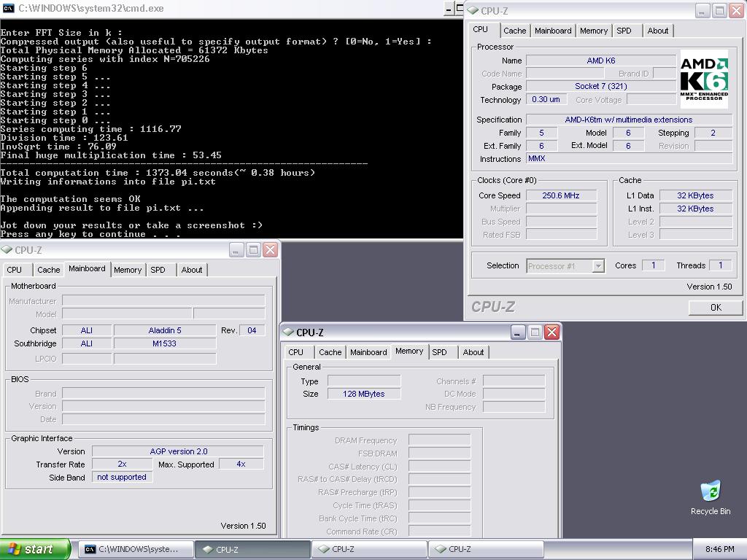The width and height of the screenshot is (747, 560).
Task: Click the Cores count field
Action: point(653,265)
